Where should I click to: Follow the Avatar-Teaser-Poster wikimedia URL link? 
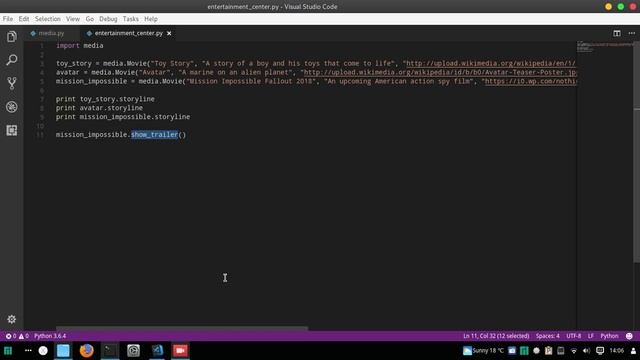tap(440, 72)
